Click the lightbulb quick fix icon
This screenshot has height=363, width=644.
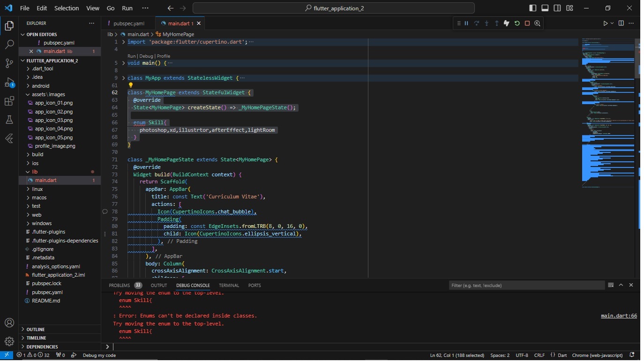click(131, 85)
